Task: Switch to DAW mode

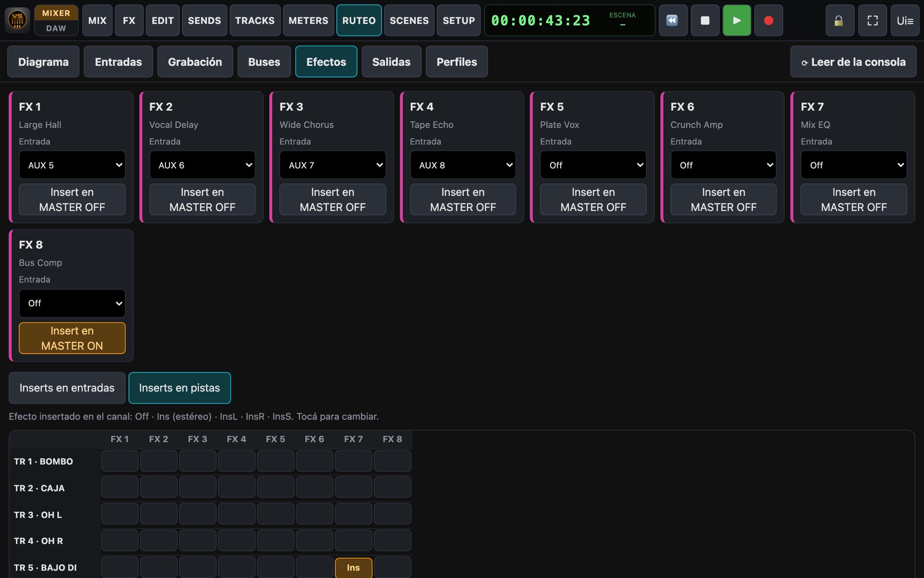Action: point(56,28)
